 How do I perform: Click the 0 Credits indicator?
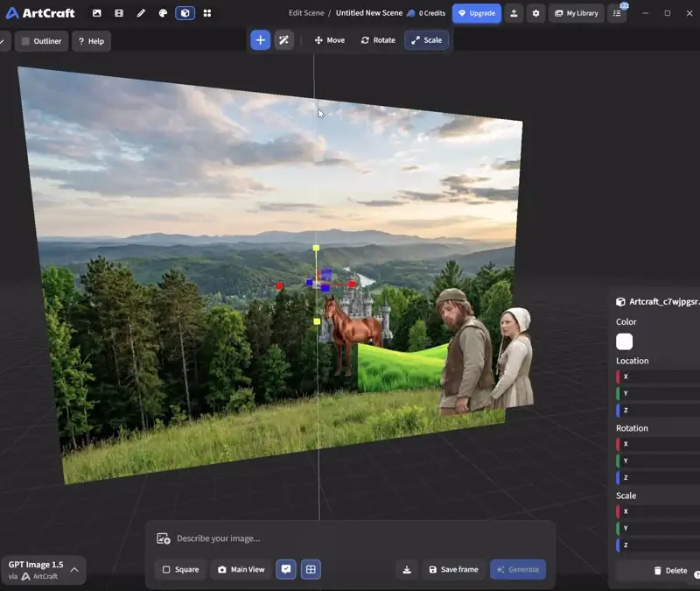pos(426,13)
